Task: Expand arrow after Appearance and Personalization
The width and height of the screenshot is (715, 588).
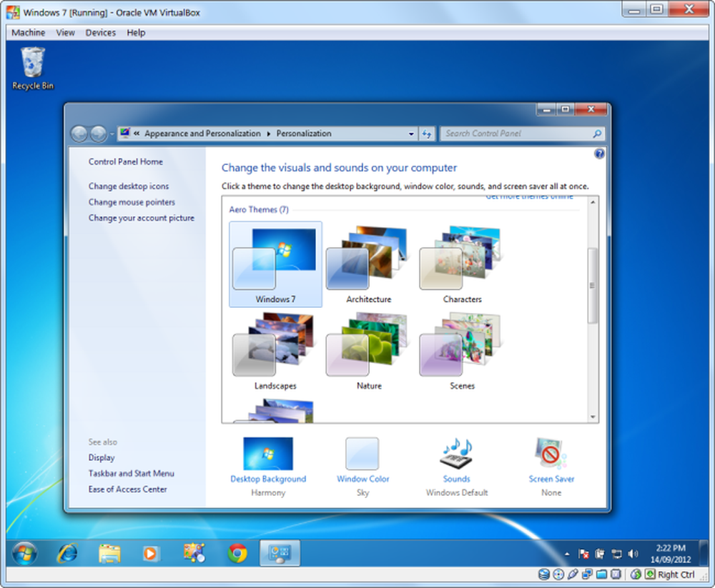Action: [269, 134]
